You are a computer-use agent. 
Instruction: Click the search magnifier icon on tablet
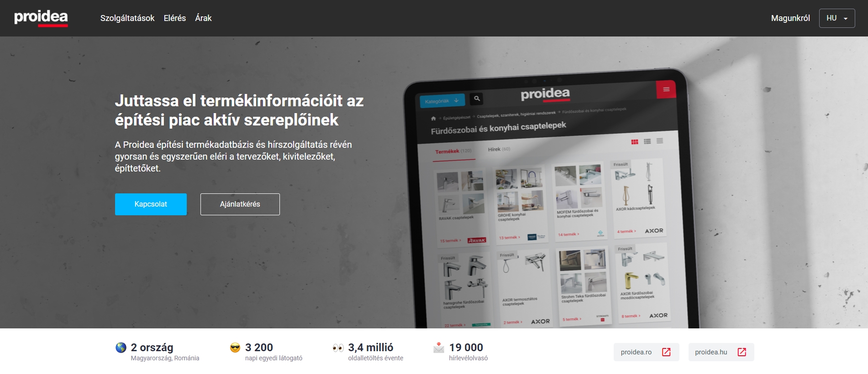[477, 99]
